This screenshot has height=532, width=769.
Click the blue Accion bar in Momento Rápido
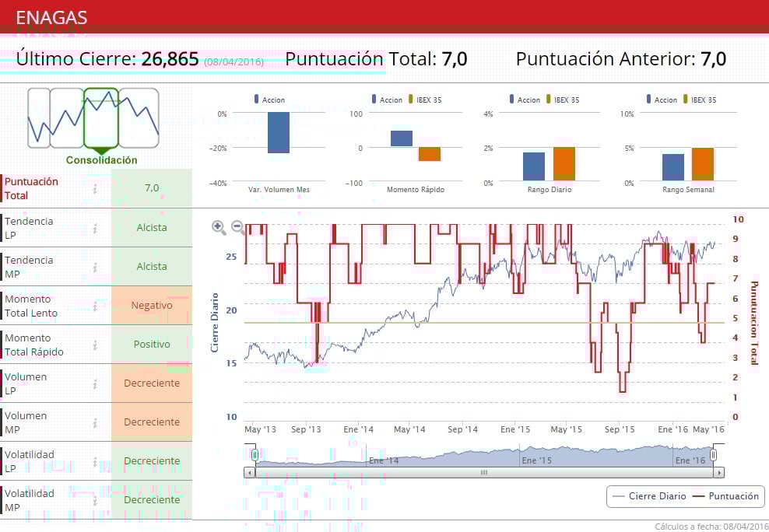402,138
